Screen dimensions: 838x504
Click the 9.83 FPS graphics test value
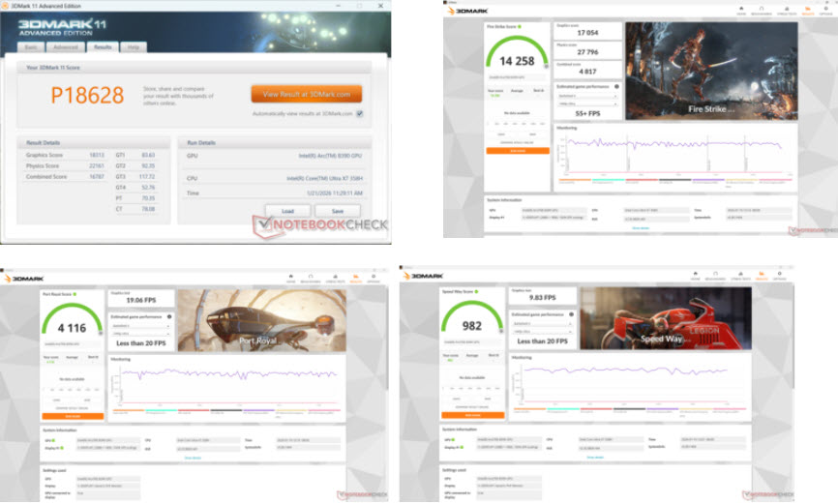(543, 298)
